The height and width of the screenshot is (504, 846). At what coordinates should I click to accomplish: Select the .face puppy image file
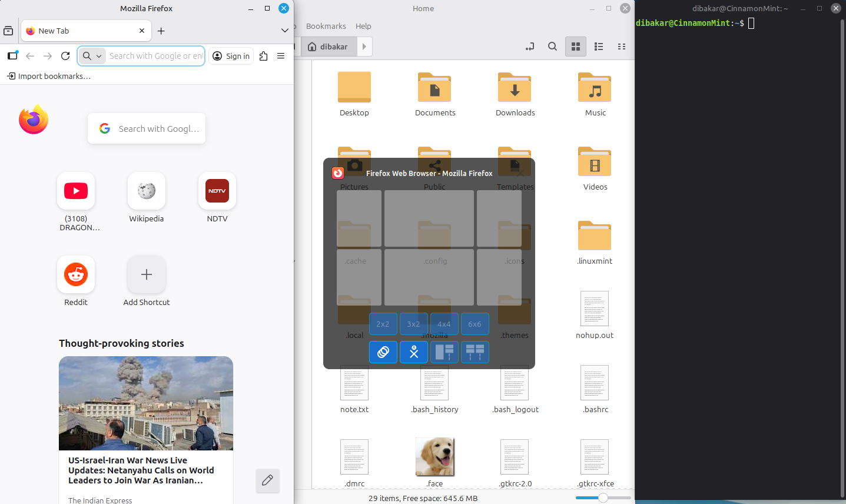click(x=435, y=463)
